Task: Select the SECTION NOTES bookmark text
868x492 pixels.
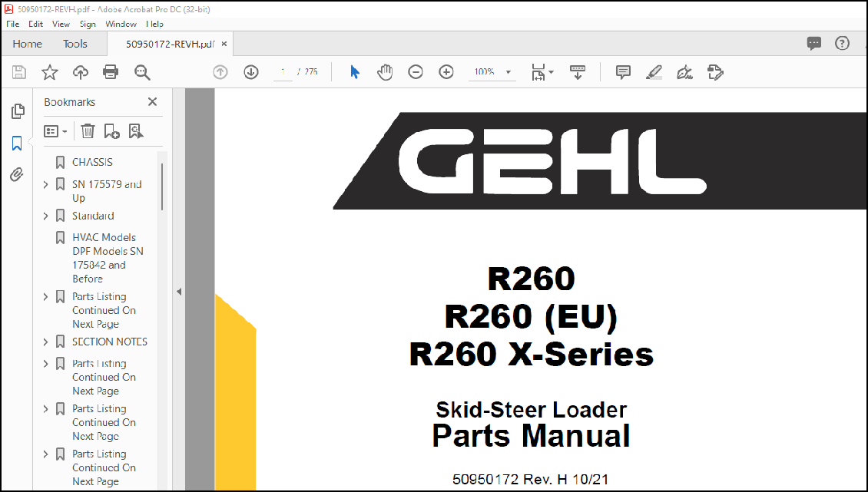Action: coord(110,342)
